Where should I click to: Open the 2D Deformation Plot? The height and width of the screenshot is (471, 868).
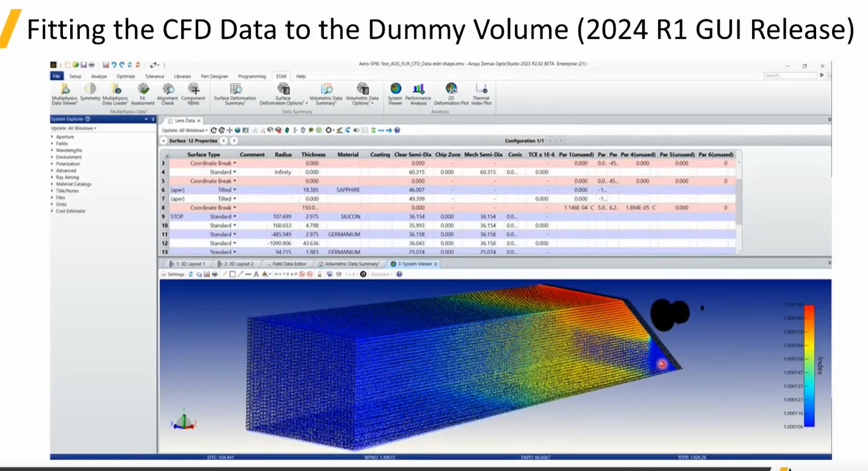click(x=451, y=95)
